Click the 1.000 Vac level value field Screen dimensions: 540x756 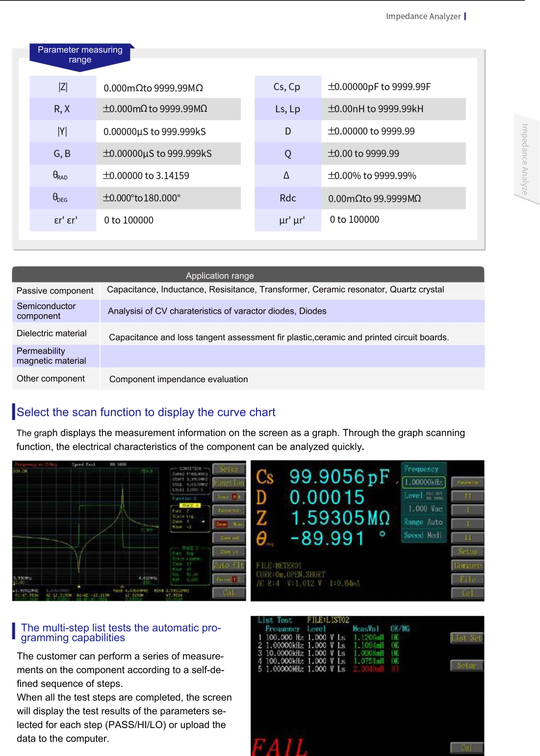tap(425, 509)
